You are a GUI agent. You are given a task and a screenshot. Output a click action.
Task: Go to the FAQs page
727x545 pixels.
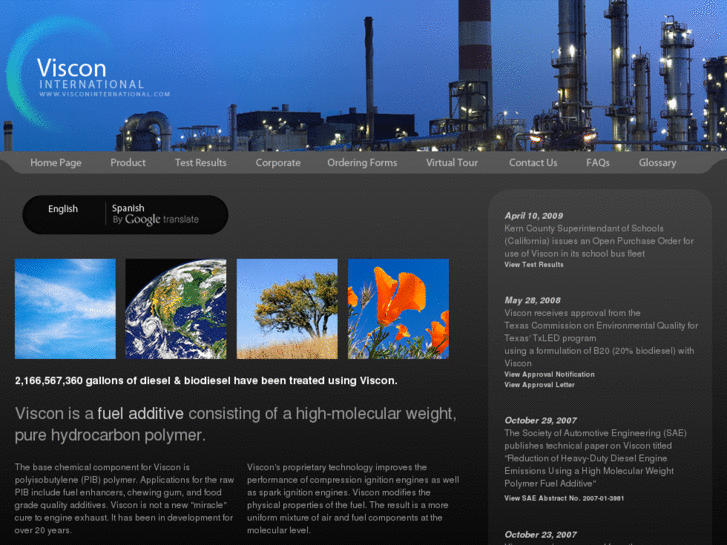[598, 163]
